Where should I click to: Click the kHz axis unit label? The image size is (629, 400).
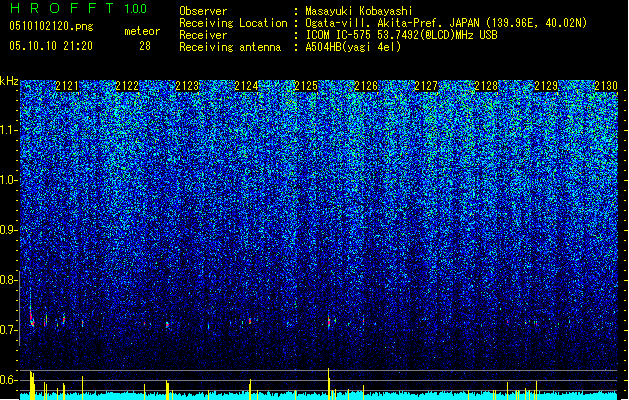9,81
